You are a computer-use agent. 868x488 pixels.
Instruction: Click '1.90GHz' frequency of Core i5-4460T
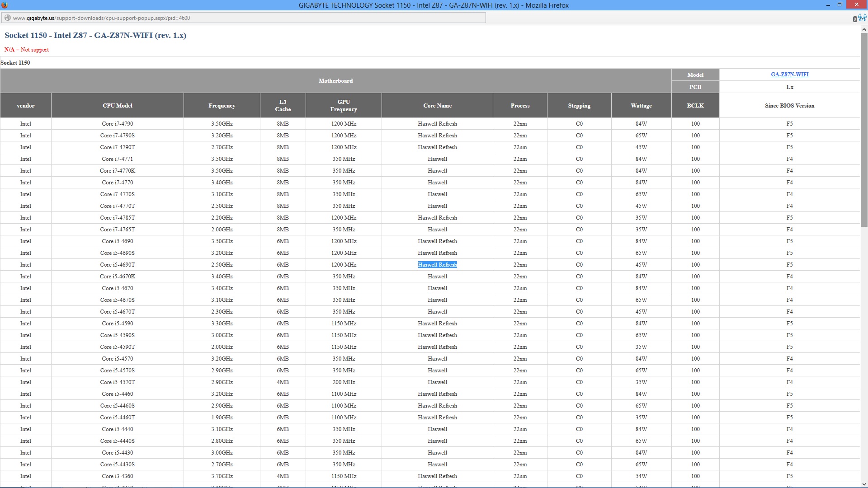point(222,418)
